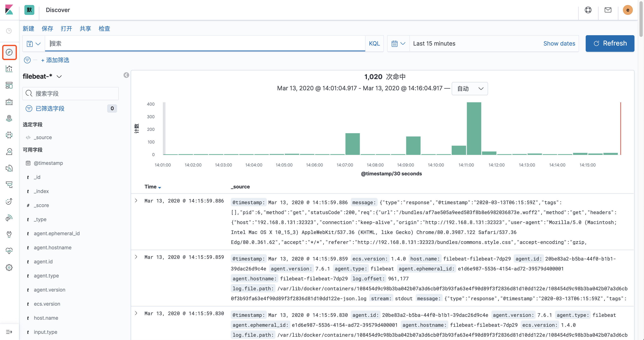Select the input.type field
The height and width of the screenshot is (340, 644).
click(x=45, y=332)
